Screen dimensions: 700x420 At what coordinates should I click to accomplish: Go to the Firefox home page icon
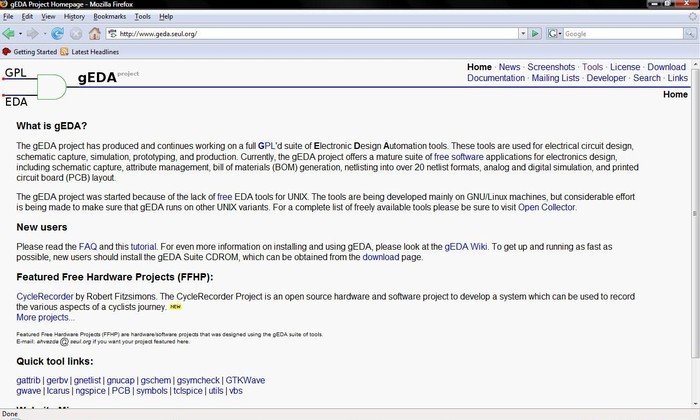[94, 34]
